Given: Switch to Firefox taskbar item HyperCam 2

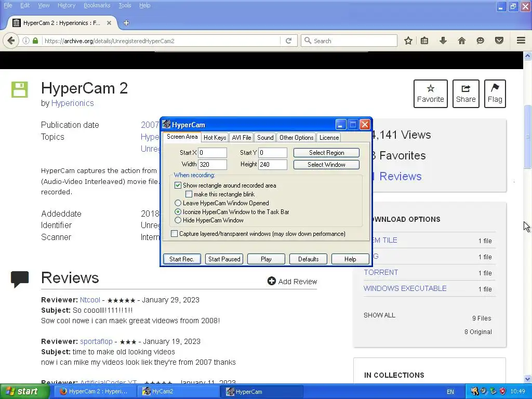Looking at the screenshot, I should (x=95, y=392).
